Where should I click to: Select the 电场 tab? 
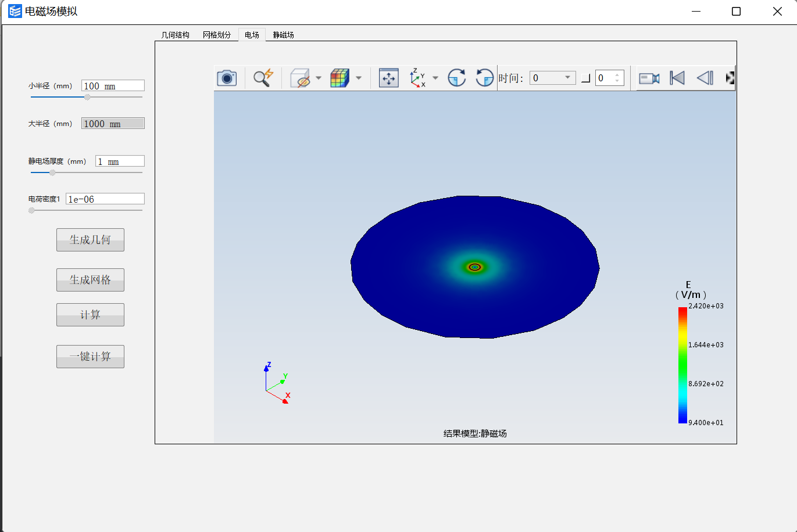[x=252, y=35]
